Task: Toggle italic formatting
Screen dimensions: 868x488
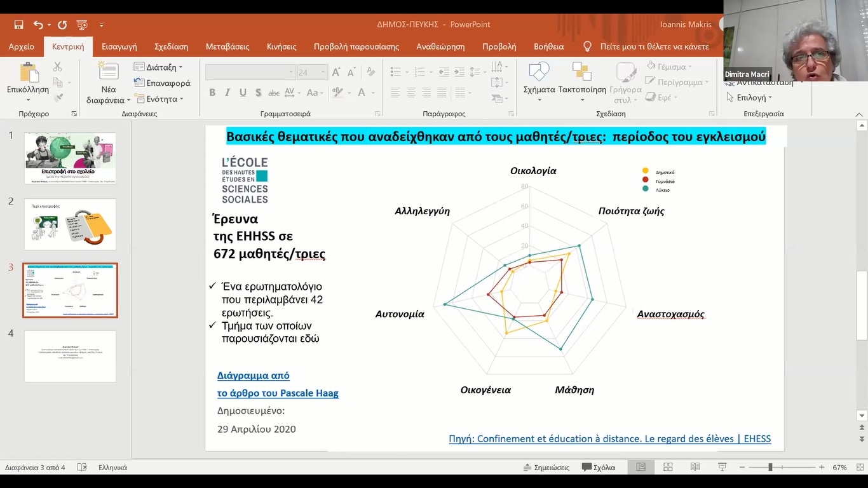Action: tap(227, 93)
